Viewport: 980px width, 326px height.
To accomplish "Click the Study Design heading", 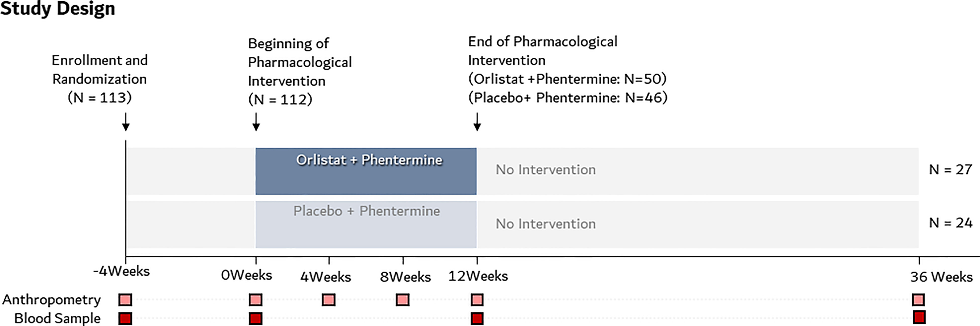I will pyautogui.click(x=57, y=9).
